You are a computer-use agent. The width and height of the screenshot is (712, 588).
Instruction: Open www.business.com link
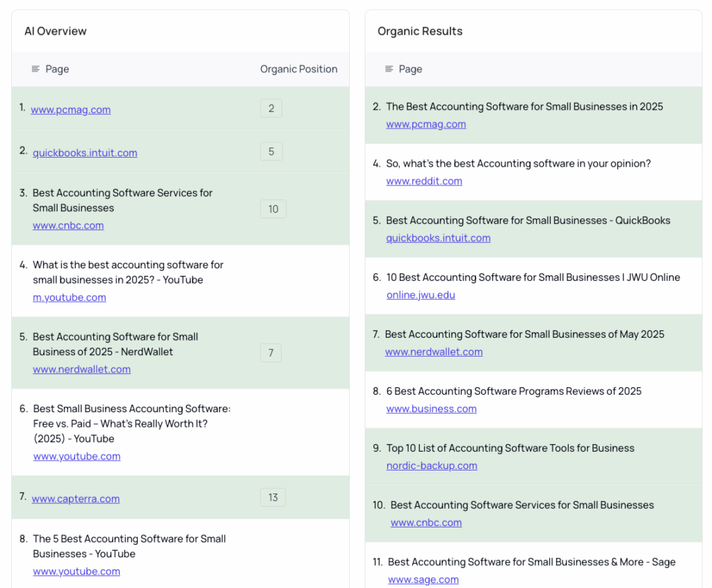[x=431, y=409]
